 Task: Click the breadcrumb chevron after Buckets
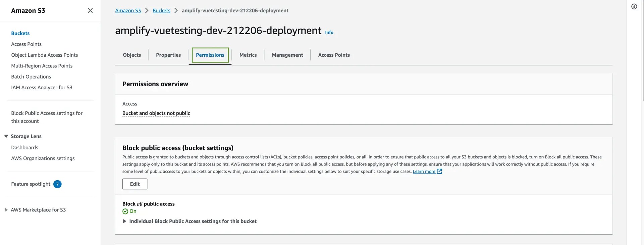pos(176,10)
